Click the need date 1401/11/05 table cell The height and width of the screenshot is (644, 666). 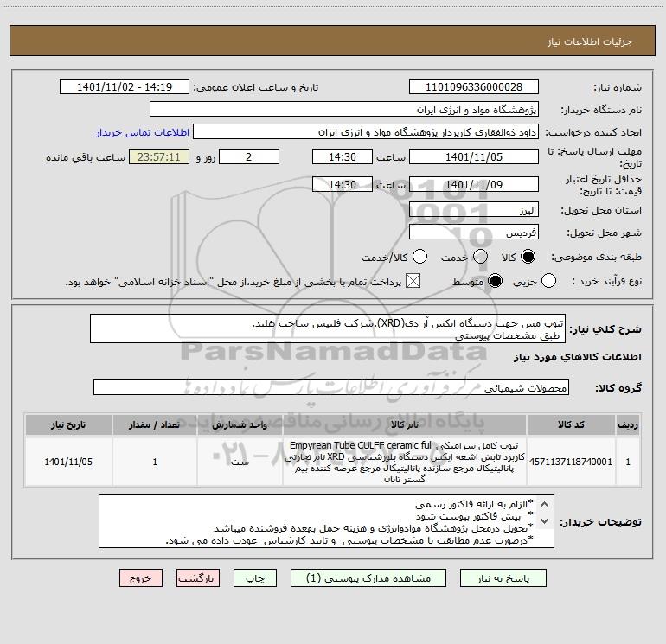[68, 462]
